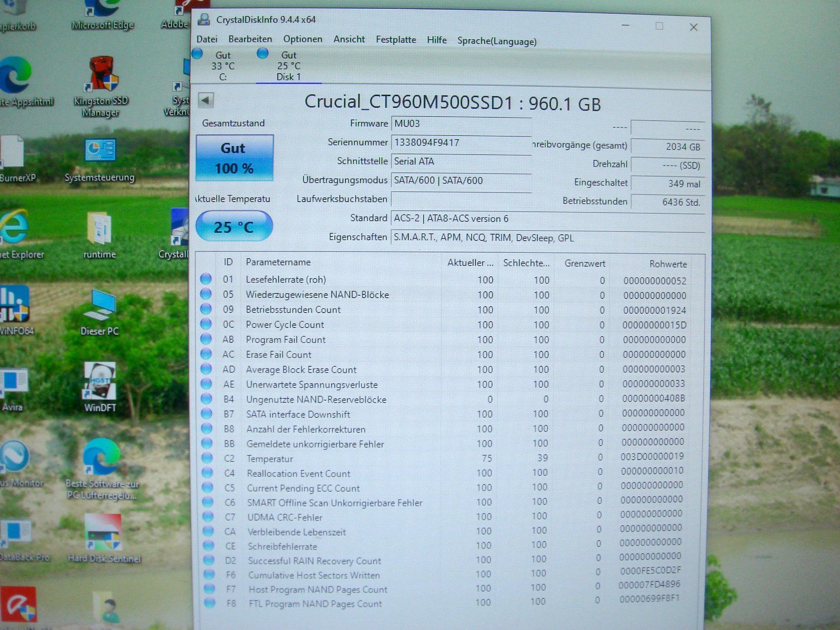
Task: Open the Hilfe menu
Action: point(437,40)
